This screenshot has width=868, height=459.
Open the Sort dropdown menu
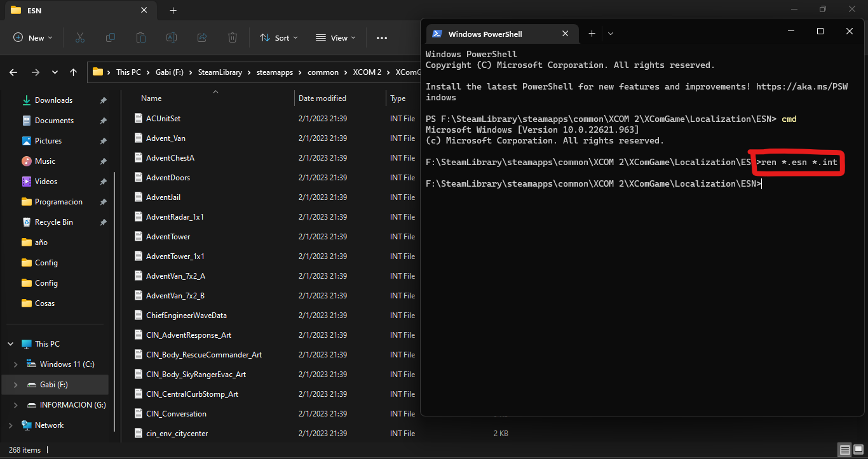pyautogui.click(x=279, y=37)
